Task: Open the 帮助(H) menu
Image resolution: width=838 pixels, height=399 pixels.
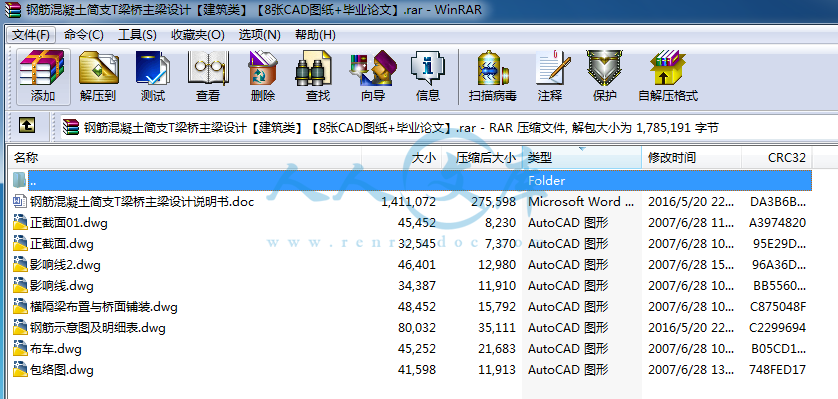Action: click(315, 35)
